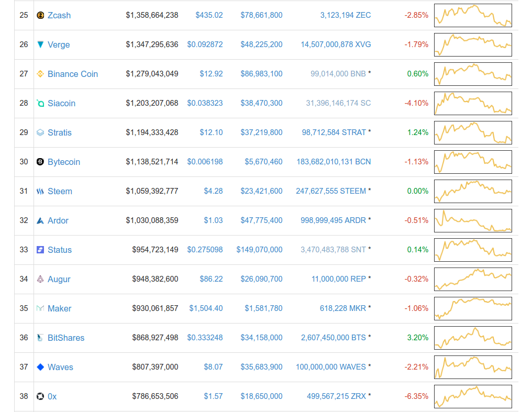Open the Ardor coin page link
This screenshot has height=412, width=532.
[x=58, y=220]
